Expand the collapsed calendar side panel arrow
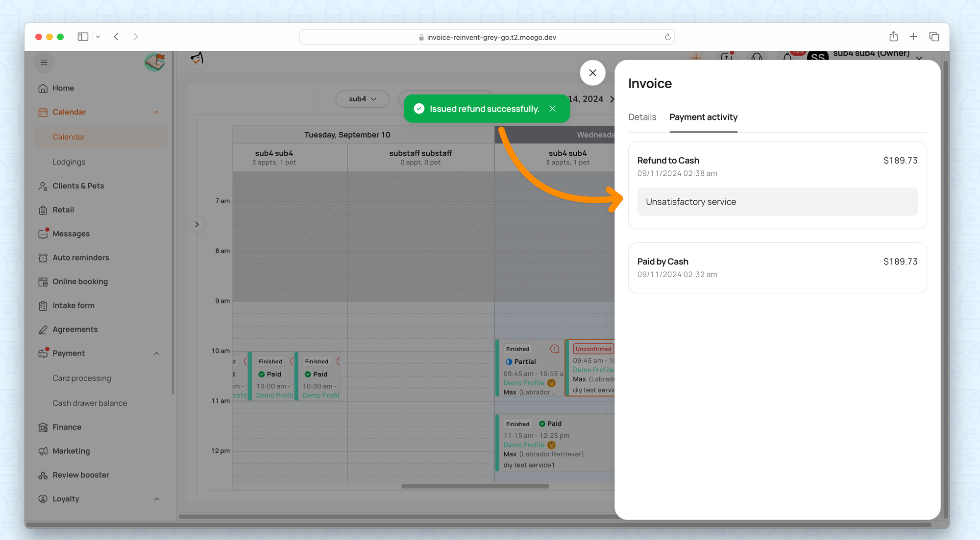Image resolution: width=980 pixels, height=540 pixels. tap(197, 224)
